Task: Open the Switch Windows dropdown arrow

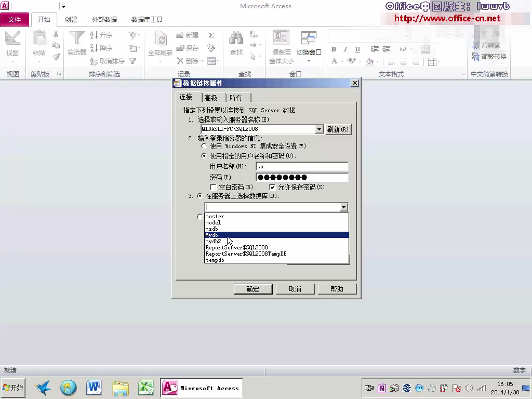Action: (309, 61)
